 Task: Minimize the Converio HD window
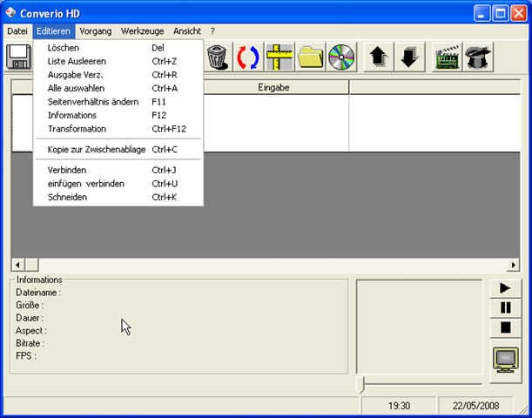(481, 14)
